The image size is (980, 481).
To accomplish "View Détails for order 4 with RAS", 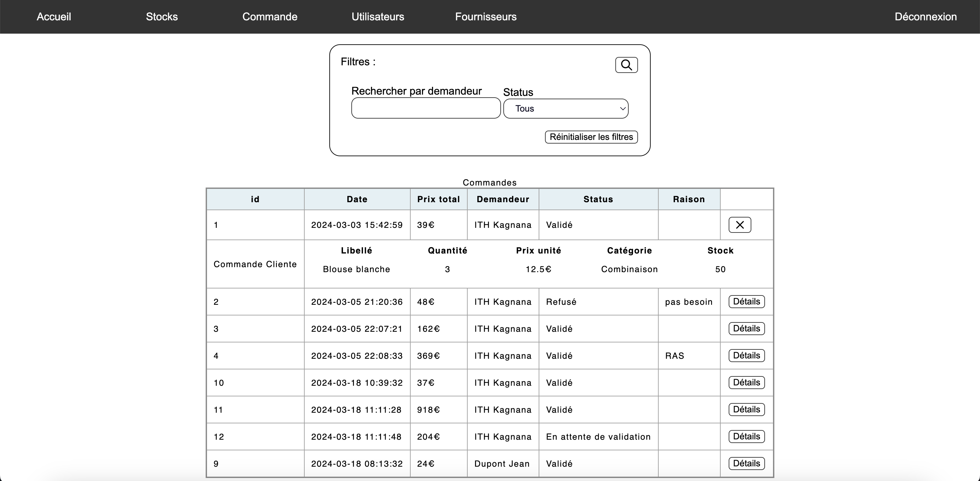I will click(746, 355).
